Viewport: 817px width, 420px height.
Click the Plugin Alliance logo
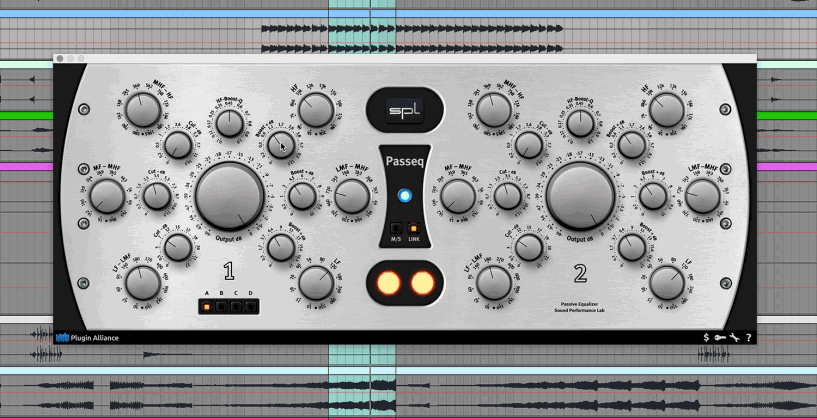click(88, 338)
